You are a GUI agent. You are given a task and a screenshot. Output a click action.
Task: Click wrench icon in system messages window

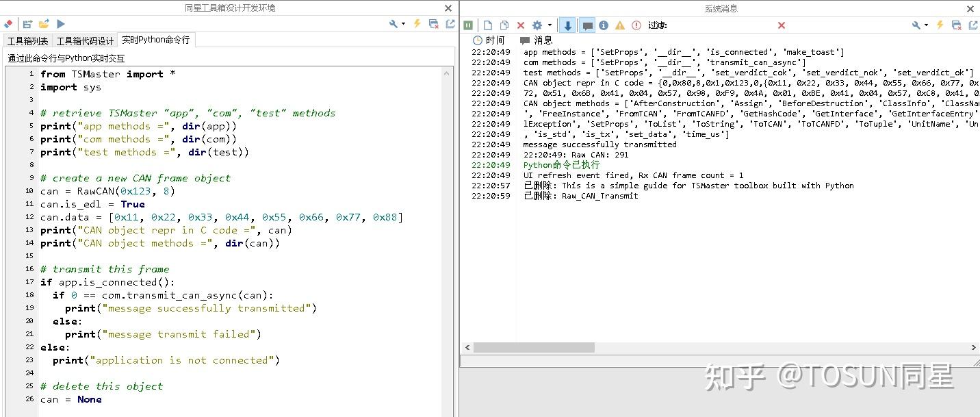[x=916, y=25]
